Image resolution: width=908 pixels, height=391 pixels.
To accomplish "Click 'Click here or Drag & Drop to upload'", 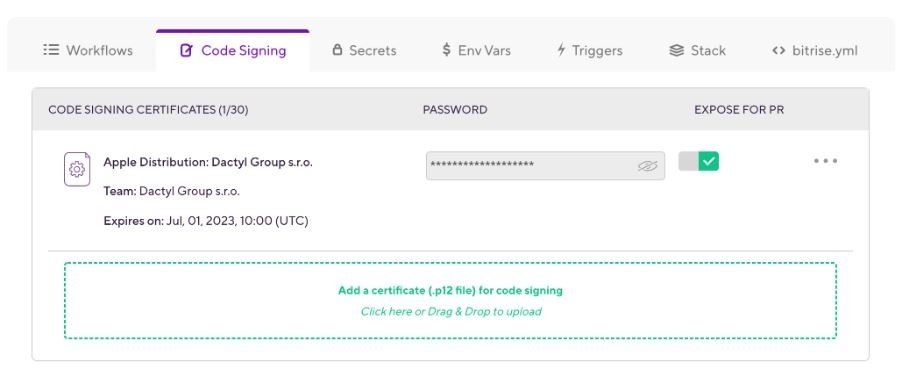I will point(451,312).
